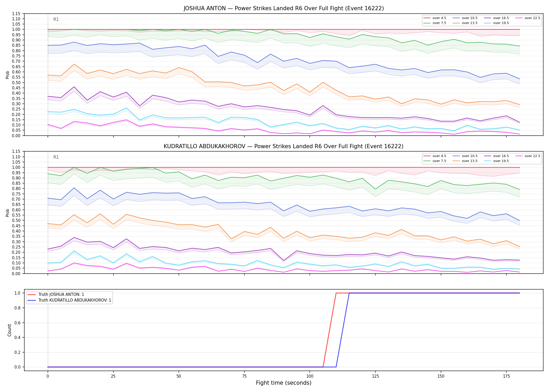This screenshot has height=392, width=549.
Task: Click 'over 16.5' legend entry in Abdukakhorov chart
Action: pos(496,156)
